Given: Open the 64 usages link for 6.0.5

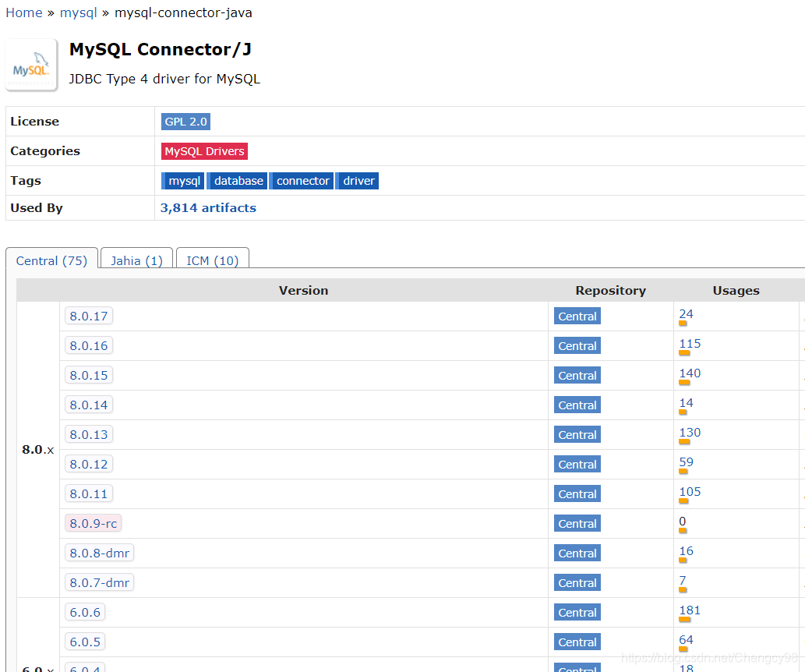Looking at the screenshot, I should tap(686, 640).
